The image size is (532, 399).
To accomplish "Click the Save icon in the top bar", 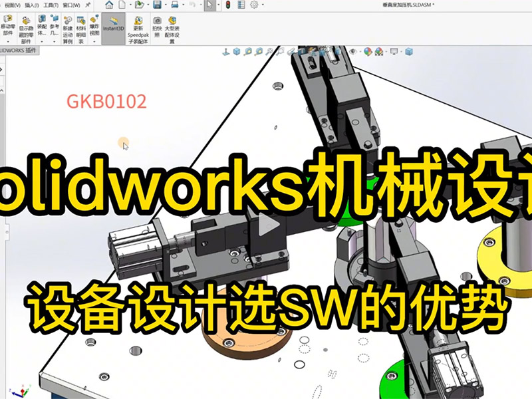I will click(156, 5).
